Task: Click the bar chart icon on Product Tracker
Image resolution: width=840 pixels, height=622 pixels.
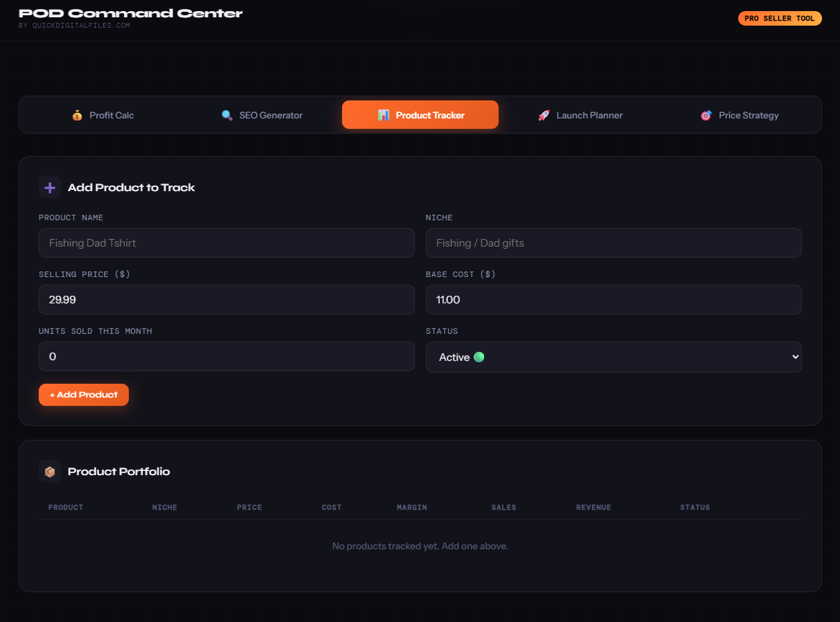Action: (x=384, y=115)
